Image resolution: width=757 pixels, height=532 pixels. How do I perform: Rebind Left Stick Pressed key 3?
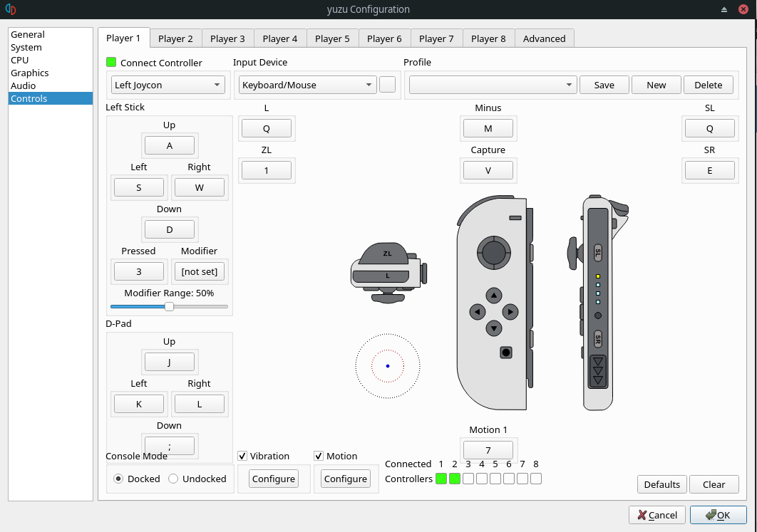[139, 271]
